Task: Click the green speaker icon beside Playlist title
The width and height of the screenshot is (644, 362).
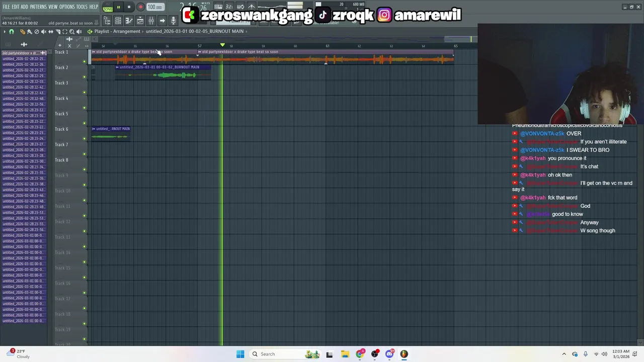Action: 90,32
